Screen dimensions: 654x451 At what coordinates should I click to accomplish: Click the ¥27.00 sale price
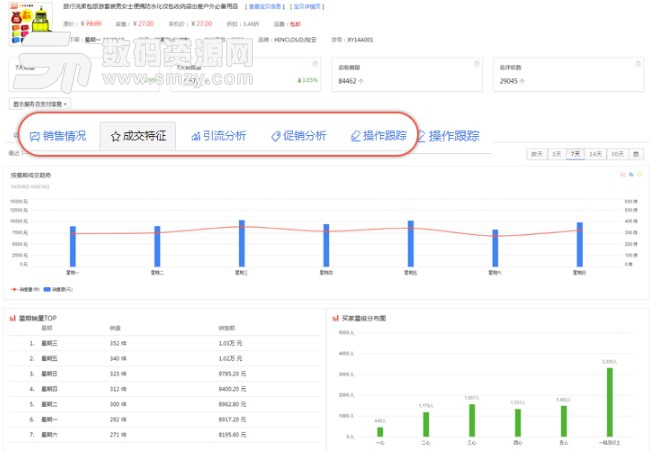143,24
